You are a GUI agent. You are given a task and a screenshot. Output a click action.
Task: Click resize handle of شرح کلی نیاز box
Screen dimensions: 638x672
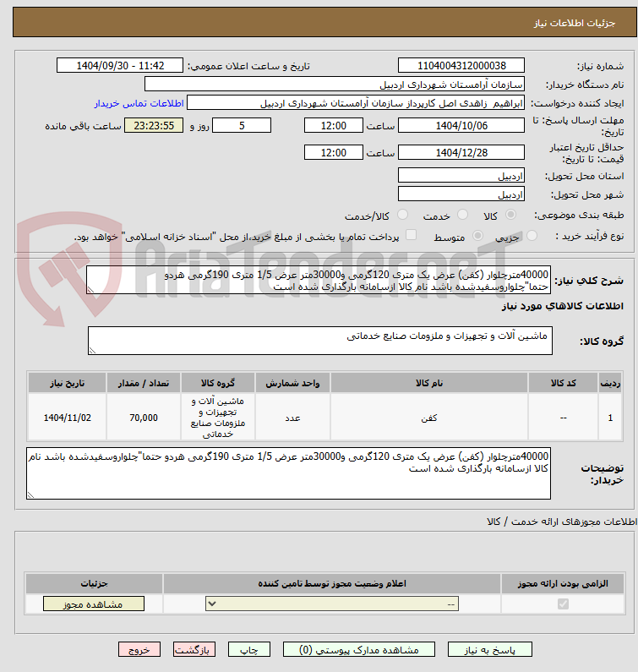(x=90, y=290)
